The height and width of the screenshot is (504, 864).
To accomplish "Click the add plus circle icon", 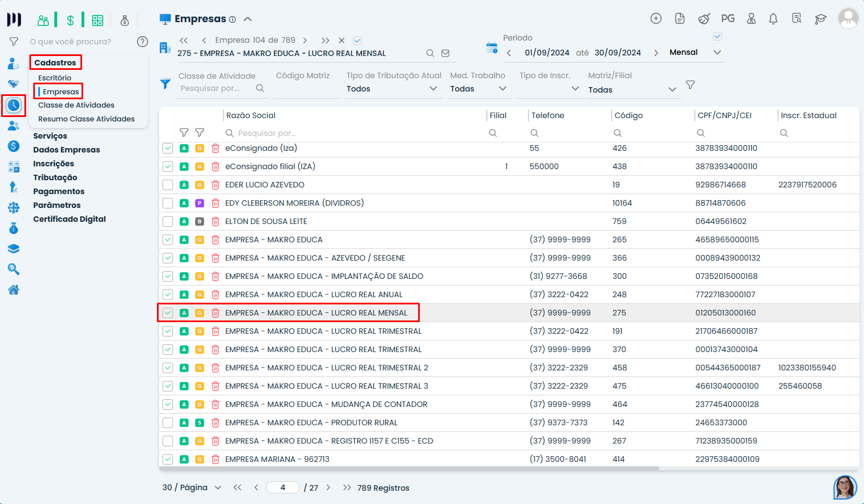I will point(655,19).
